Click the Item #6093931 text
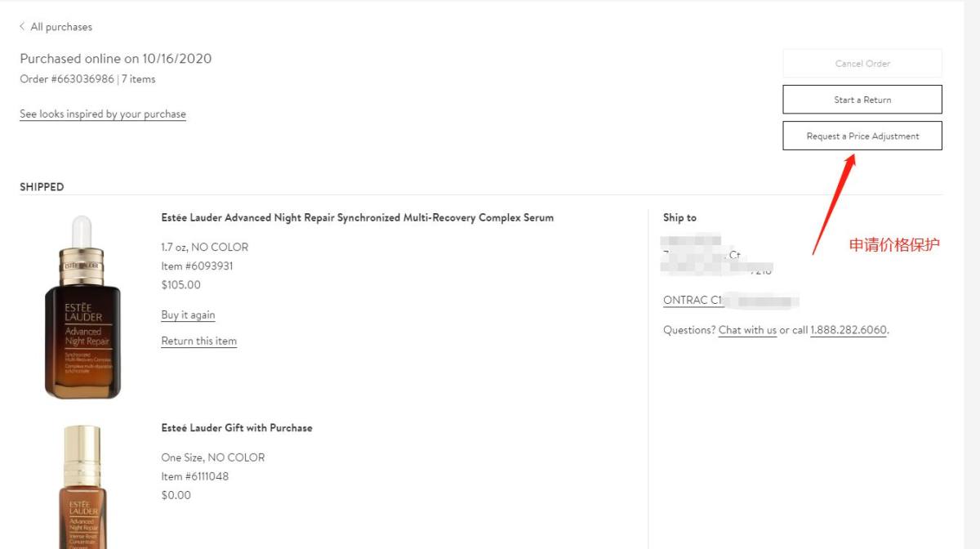This screenshot has width=980, height=549. (x=197, y=266)
